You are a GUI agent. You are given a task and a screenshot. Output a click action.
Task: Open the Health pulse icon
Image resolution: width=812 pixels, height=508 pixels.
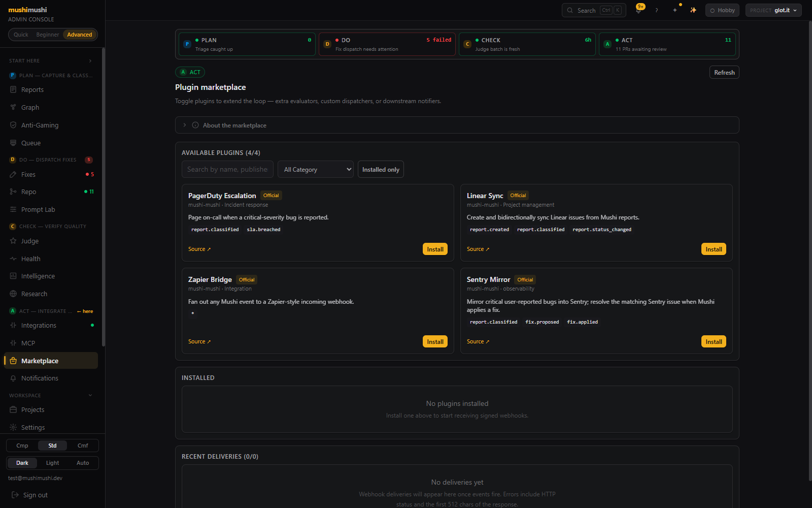(13, 259)
